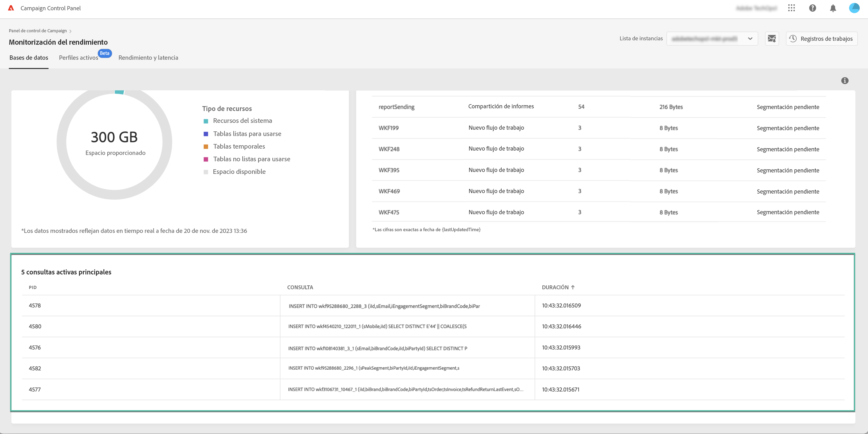868x434 pixels.
Task: Open the user profile avatar
Action: pyautogui.click(x=854, y=8)
